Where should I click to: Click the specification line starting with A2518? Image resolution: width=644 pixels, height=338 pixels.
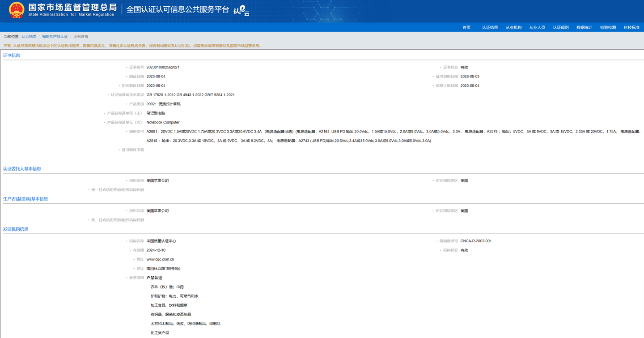coord(288,141)
